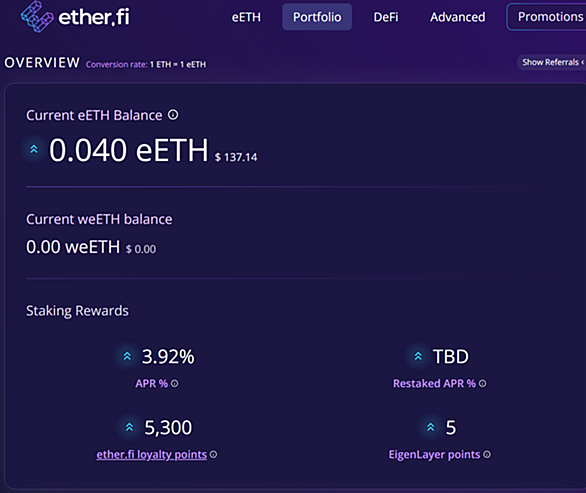586x493 pixels.
Task: Open the DeFi section
Action: pos(386,17)
